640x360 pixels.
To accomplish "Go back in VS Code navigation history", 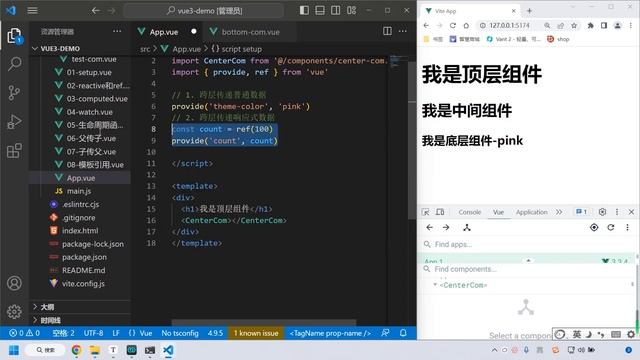I will tap(96, 11).
